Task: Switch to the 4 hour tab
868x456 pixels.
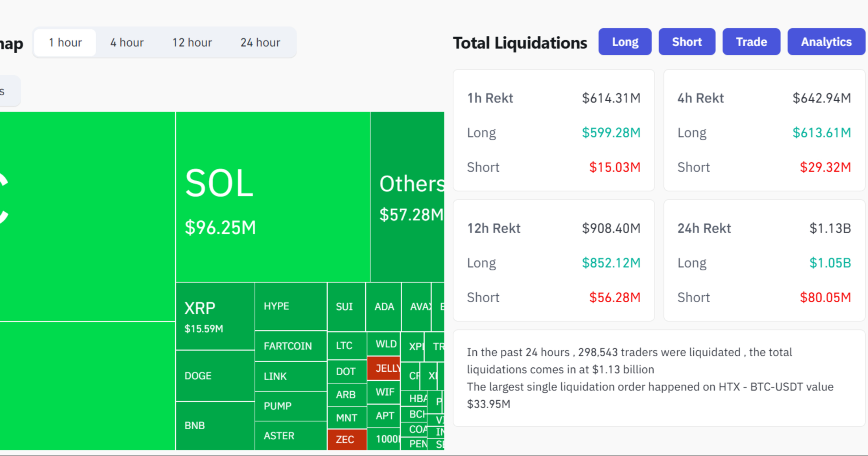Action: [x=127, y=43]
